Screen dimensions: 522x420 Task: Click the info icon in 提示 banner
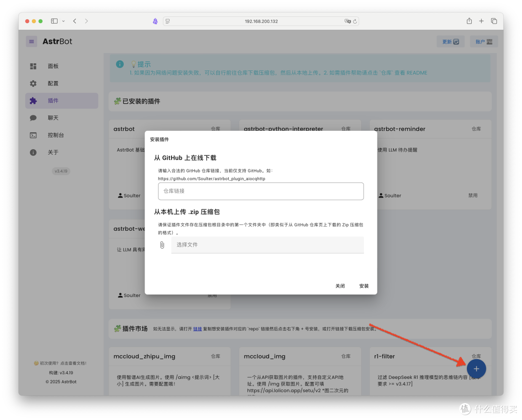[x=120, y=64]
